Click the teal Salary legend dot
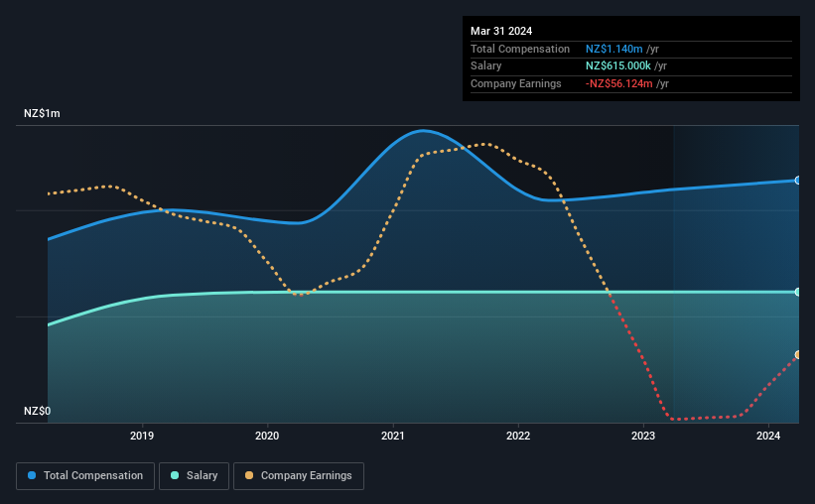815x504 pixels. click(x=175, y=475)
